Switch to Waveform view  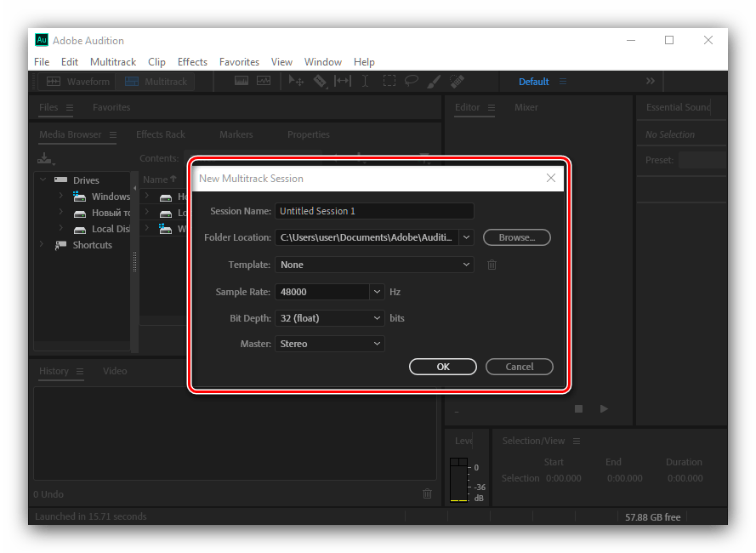[x=78, y=82]
